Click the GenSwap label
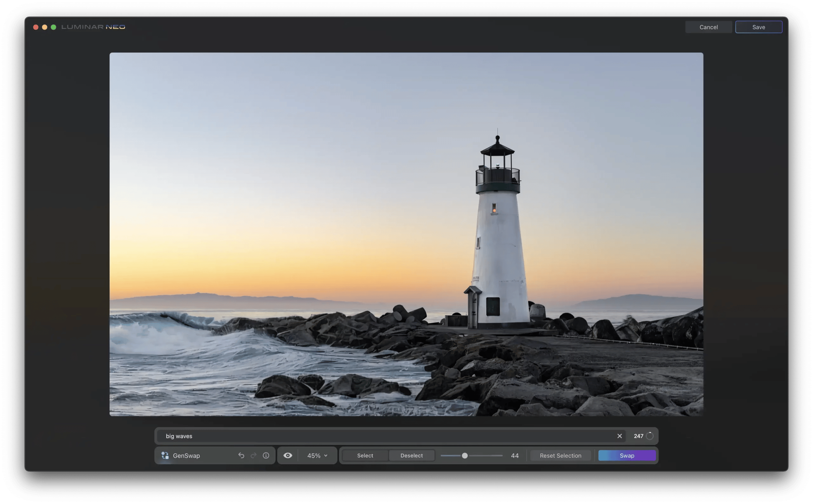Screen dimensions: 813x504 (186, 455)
